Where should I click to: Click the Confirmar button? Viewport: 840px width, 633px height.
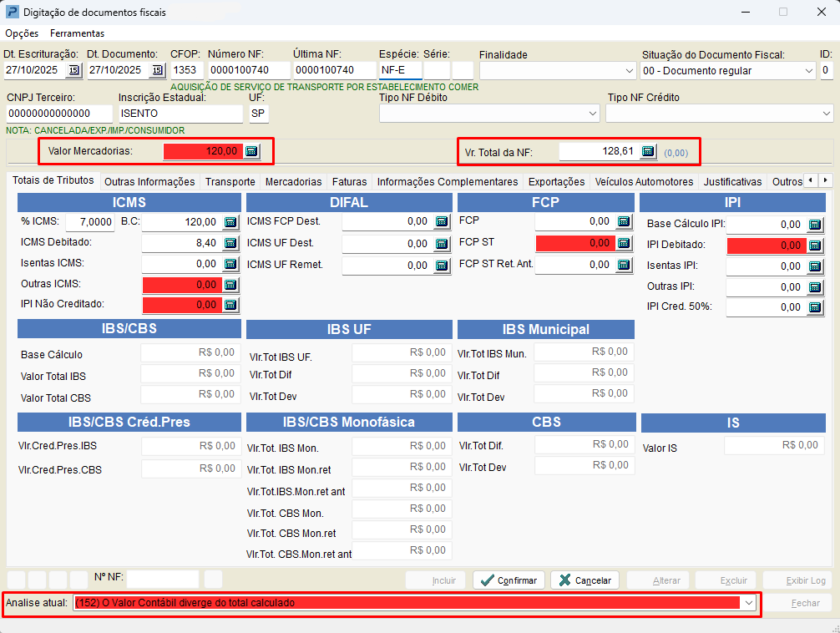[x=509, y=580]
